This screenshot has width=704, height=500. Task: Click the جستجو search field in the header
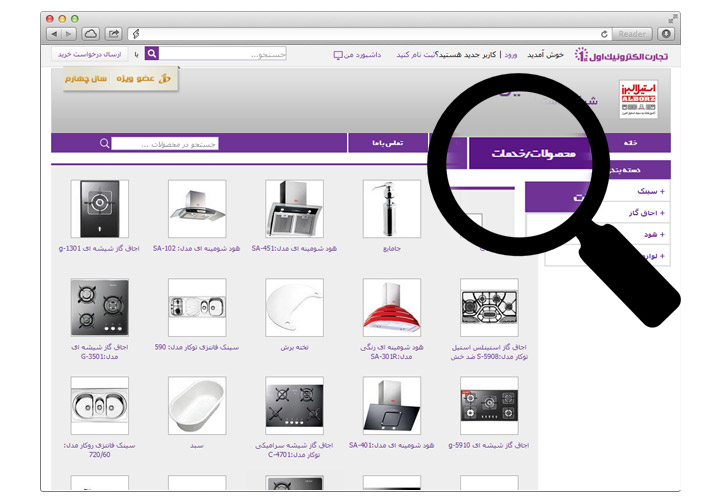point(223,54)
